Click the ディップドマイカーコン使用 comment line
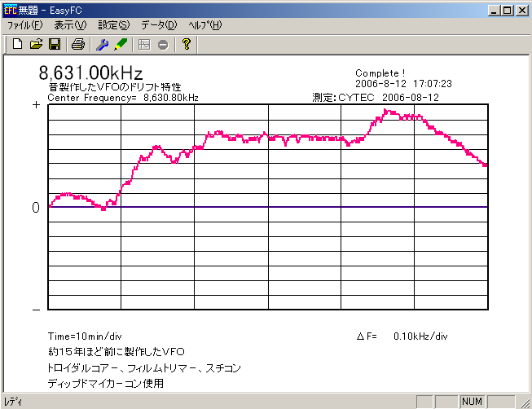 (x=106, y=383)
